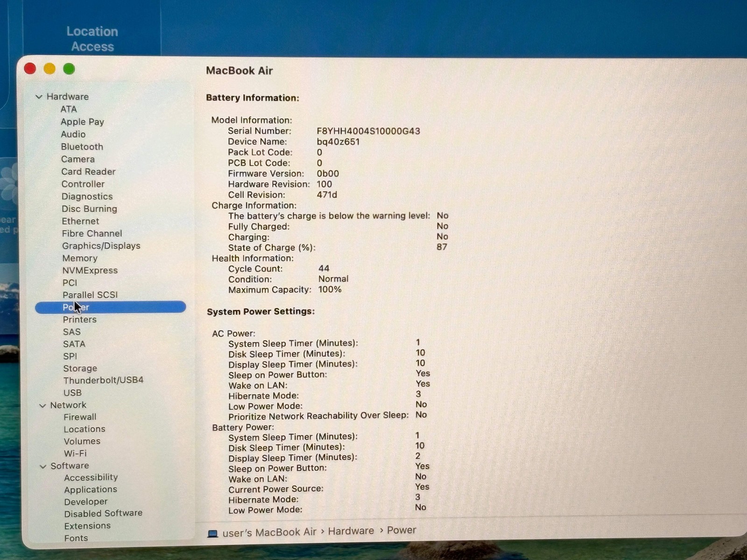Select Ethernet in the sidebar
This screenshot has width=747, height=560.
pos(81,221)
